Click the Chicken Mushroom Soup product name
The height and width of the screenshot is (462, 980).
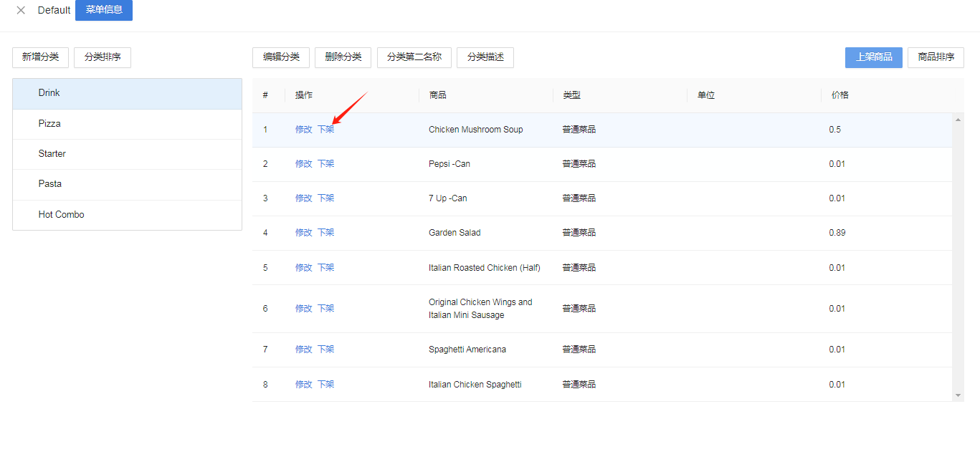coord(476,130)
